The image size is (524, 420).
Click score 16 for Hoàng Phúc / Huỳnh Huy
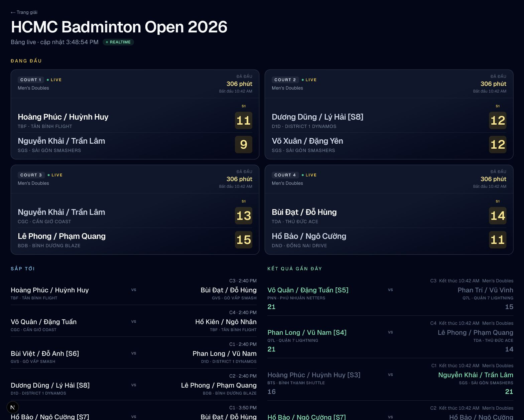(272, 392)
